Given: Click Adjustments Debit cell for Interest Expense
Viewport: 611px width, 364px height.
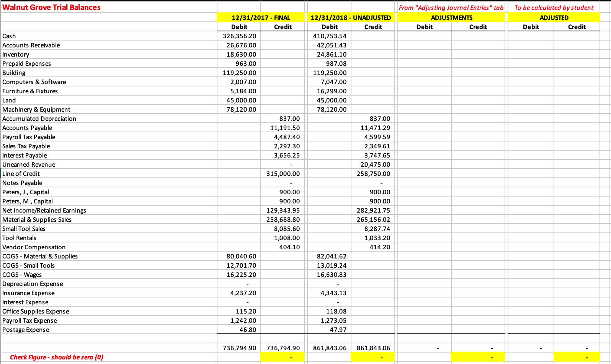Looking at the screenshot, I should point(425,302).
